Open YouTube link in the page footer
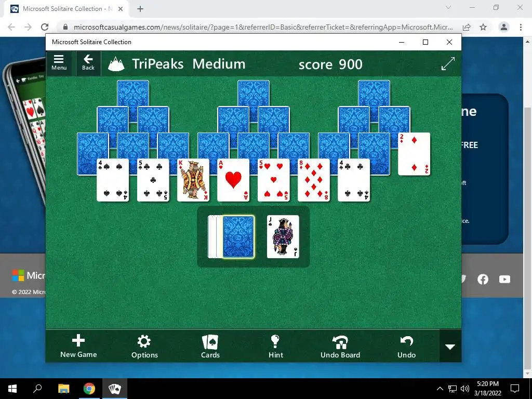Screen dimensions: 532x399 504,279
